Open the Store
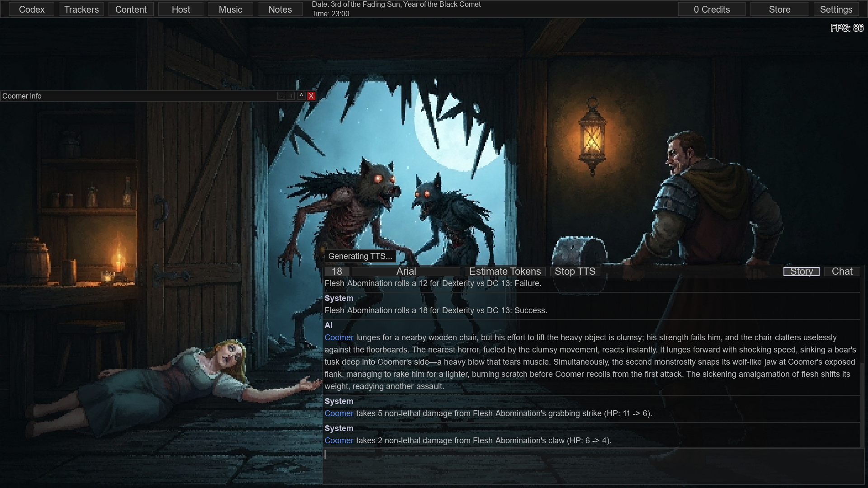 779,9
